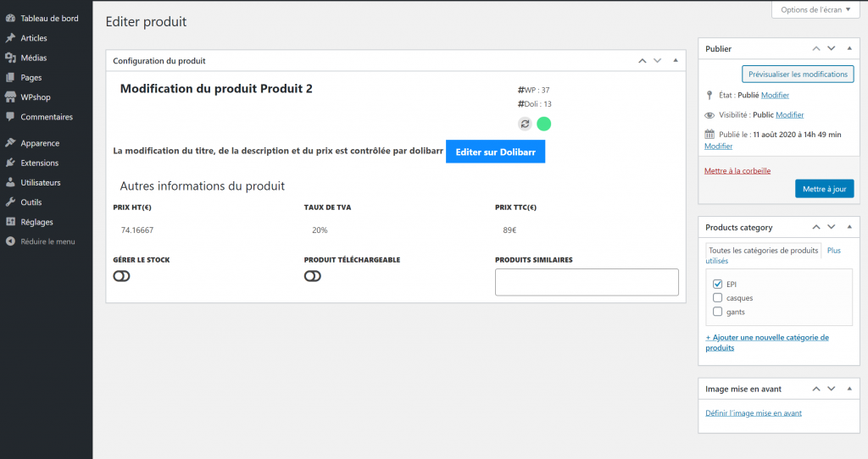Switch to the Plus utilisés tab
The image size is (868, 459).
click(x=834, y=251)
